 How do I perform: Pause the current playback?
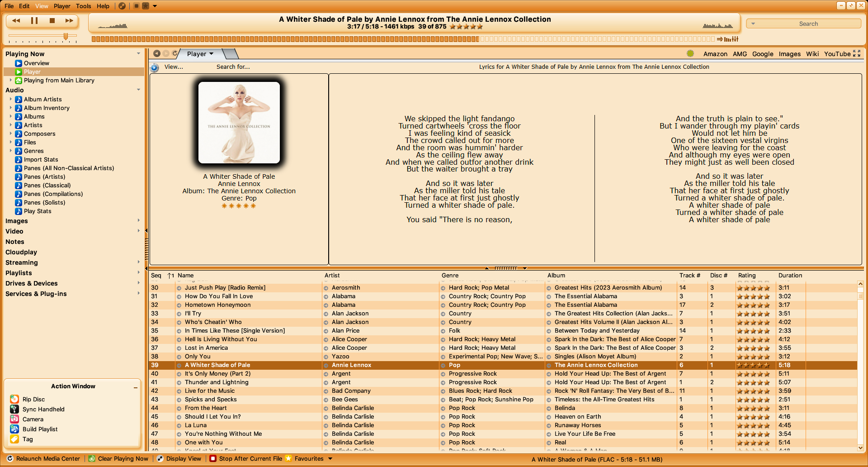(x=34, y=21)
